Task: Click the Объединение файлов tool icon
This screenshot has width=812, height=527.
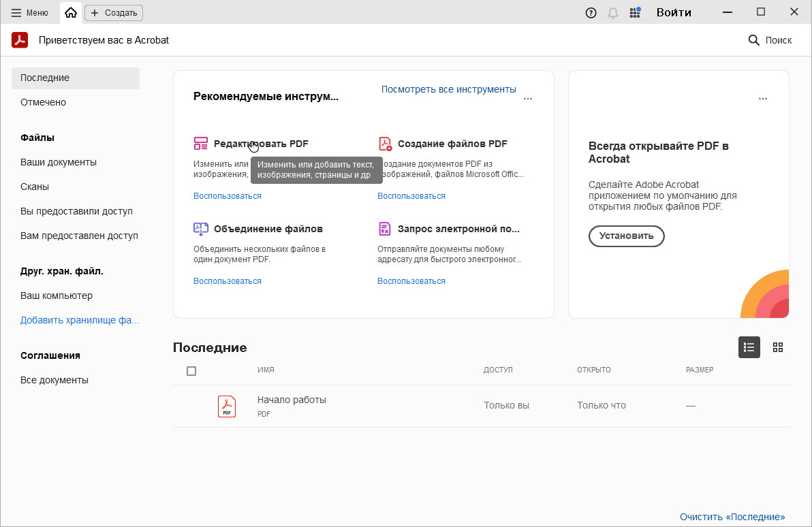Action: [x=200, y=228]
